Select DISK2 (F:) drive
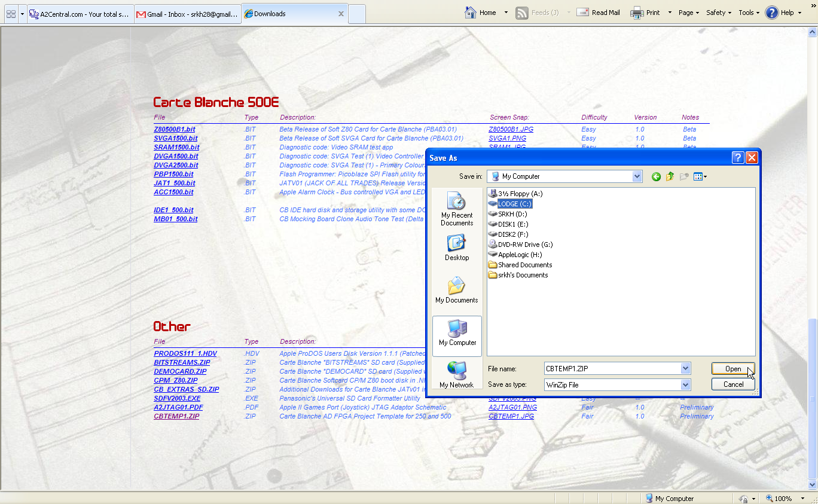The height and width of the screenshot is (504, 818). [x=508, y=234]
